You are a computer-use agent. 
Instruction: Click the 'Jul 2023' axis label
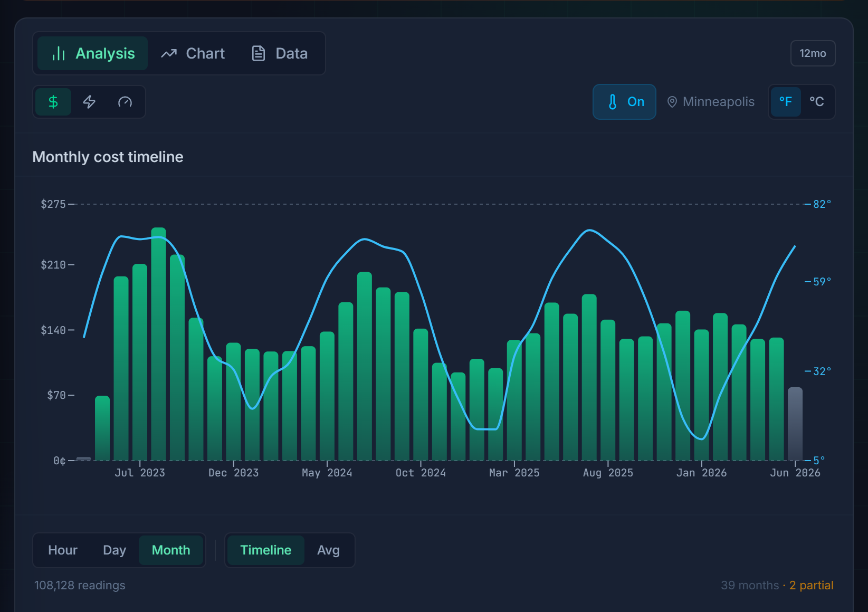[140, 473]
